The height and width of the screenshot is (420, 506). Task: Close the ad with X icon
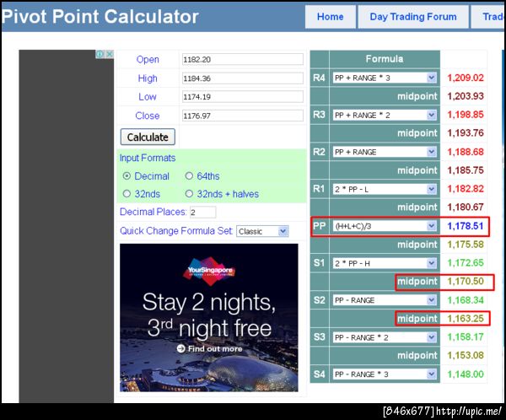[x=110, y=54]
